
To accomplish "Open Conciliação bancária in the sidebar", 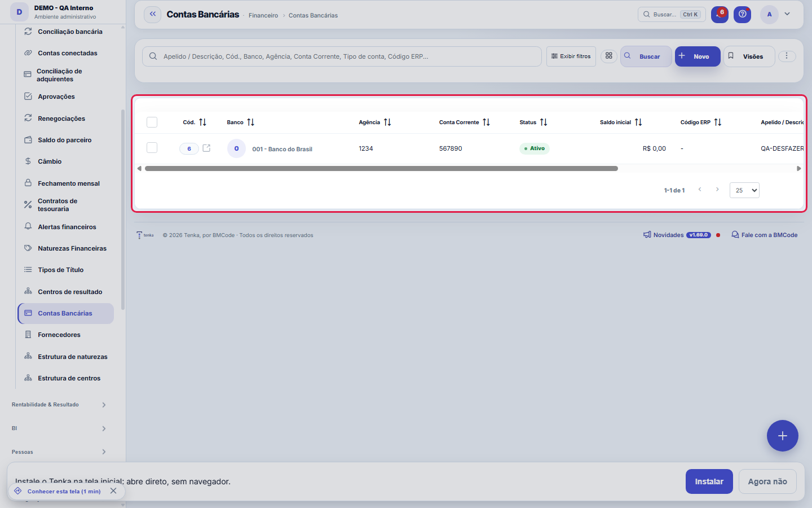I will coord(65,32).
